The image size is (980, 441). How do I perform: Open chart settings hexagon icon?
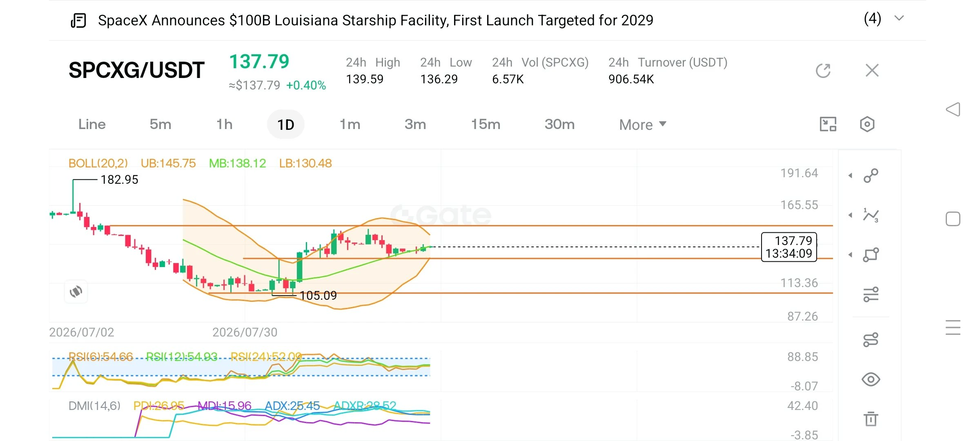click(867, 124)
